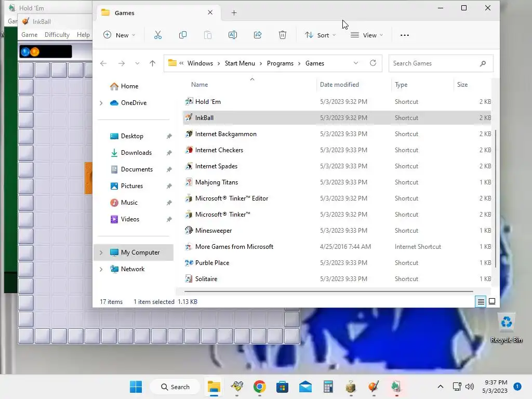Open the See more ellipsis menu
The image size is (532, 399).
404,35
